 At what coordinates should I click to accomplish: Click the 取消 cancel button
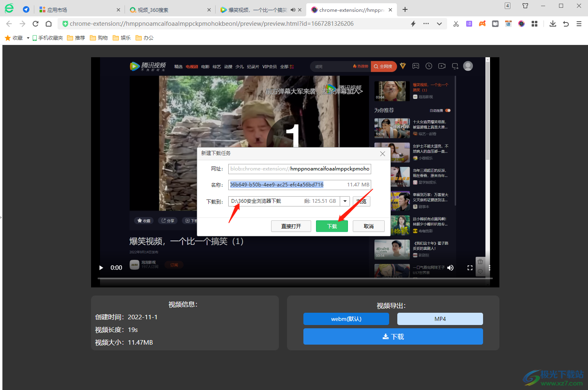click(x=369, y=226)
